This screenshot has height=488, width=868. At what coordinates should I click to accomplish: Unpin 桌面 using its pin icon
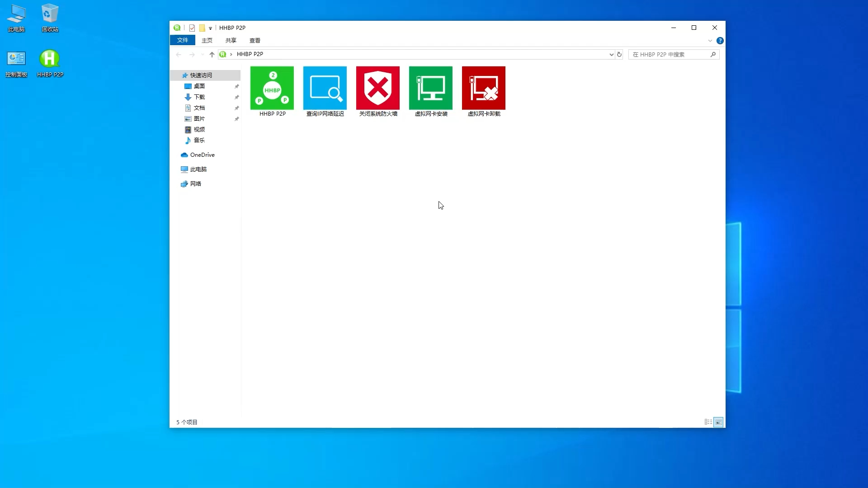click(x=236, y=86)
